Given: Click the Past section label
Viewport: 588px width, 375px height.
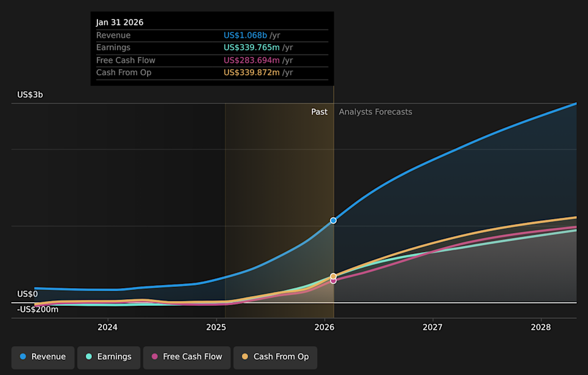Looking at the screenshot, I should tap(319, 112).
